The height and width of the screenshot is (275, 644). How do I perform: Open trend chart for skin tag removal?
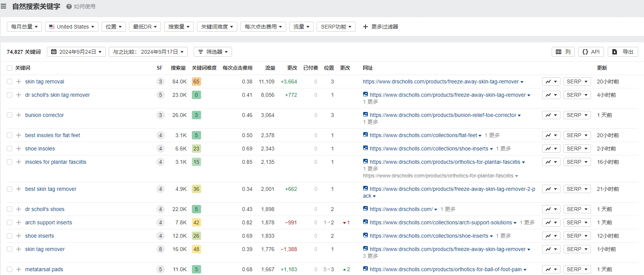(x=551, y=82)
